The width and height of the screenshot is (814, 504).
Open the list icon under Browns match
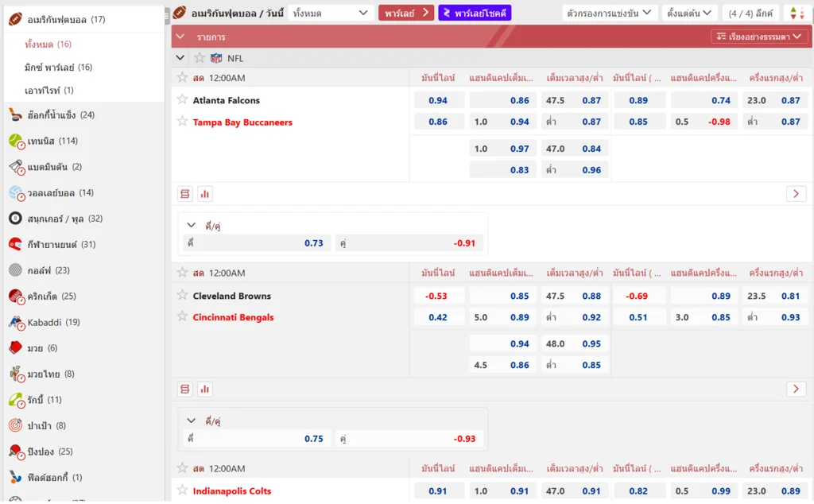coord(185,390)
